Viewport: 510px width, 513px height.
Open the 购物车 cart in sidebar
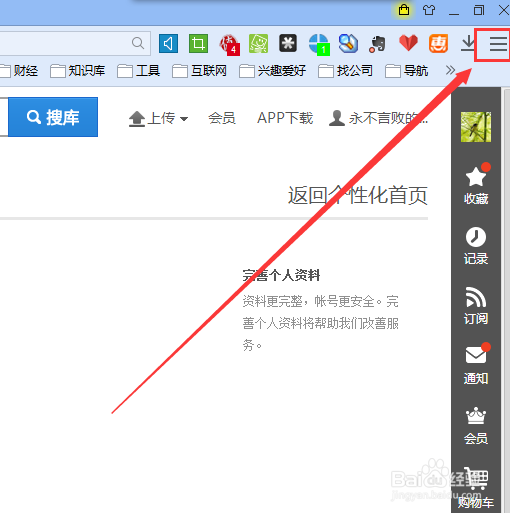pyautogui.click(x=476, y=487)
